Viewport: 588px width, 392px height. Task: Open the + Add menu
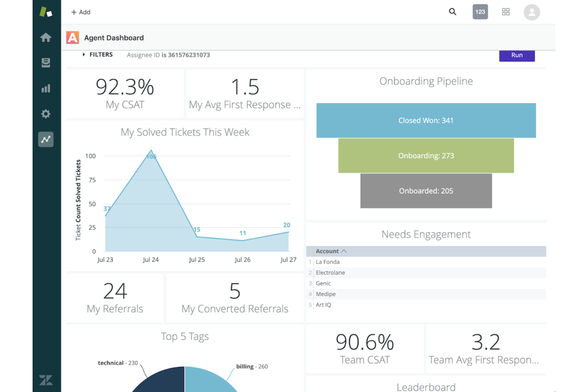click(81, 12)
